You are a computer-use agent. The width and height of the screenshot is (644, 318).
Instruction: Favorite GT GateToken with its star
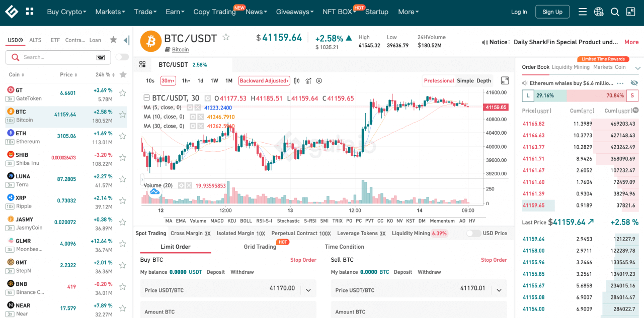[122, 93]
